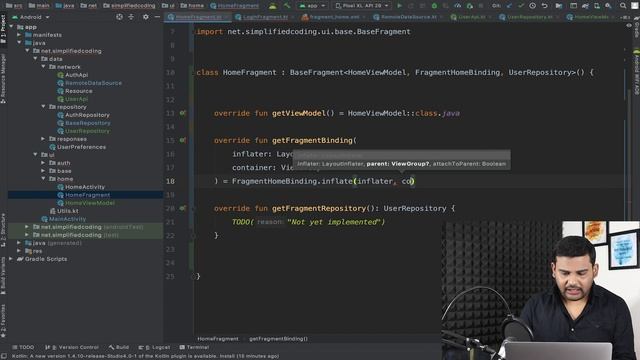Toggle the Version Control tool window

coord(72,347)
